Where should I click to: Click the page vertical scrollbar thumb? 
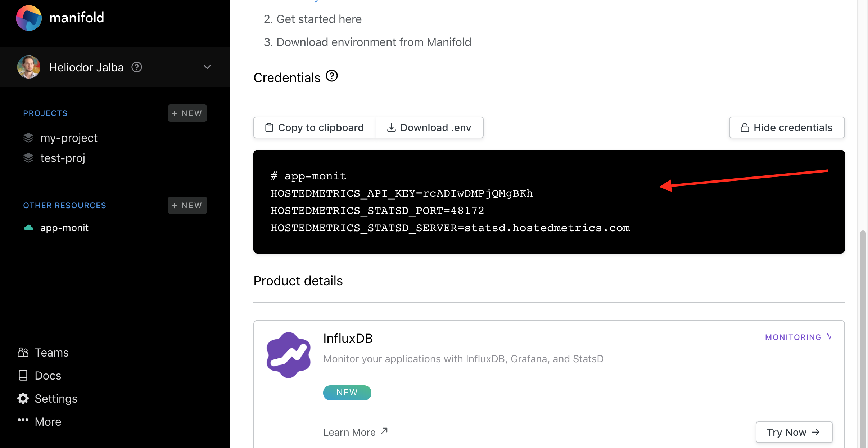click(x=863, y=339)
